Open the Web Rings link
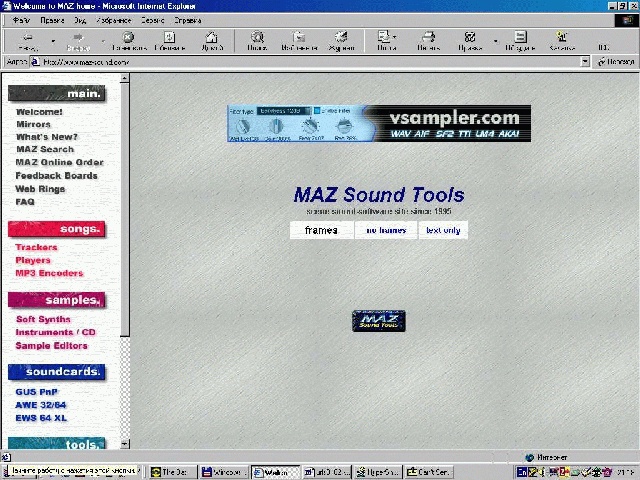640x480 pixels. pyautogui.click(x=40, y=189)
